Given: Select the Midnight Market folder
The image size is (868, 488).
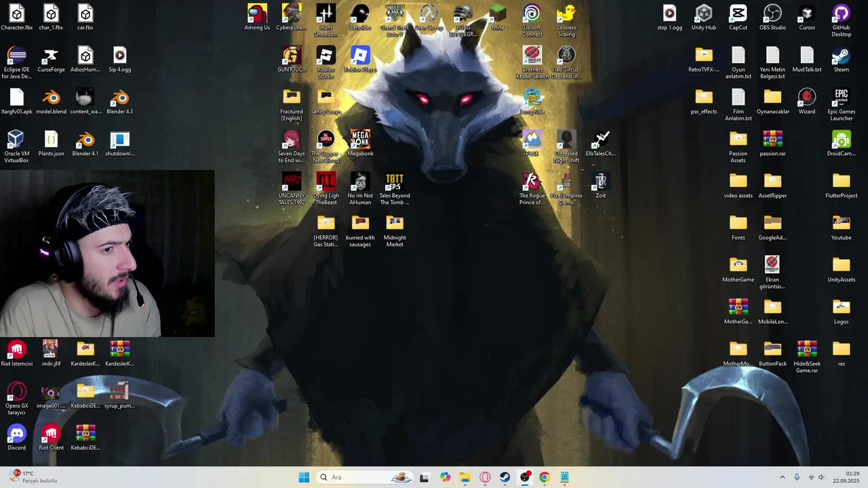Looking at the screenshot, I should [x=395, y=230].
